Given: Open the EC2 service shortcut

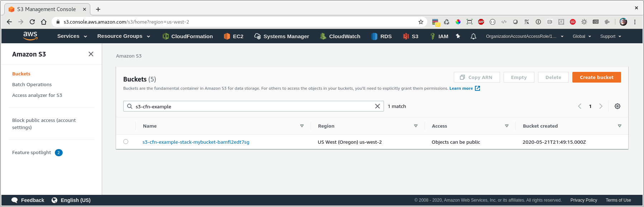Looking at the screenshot, I should 234,36.
